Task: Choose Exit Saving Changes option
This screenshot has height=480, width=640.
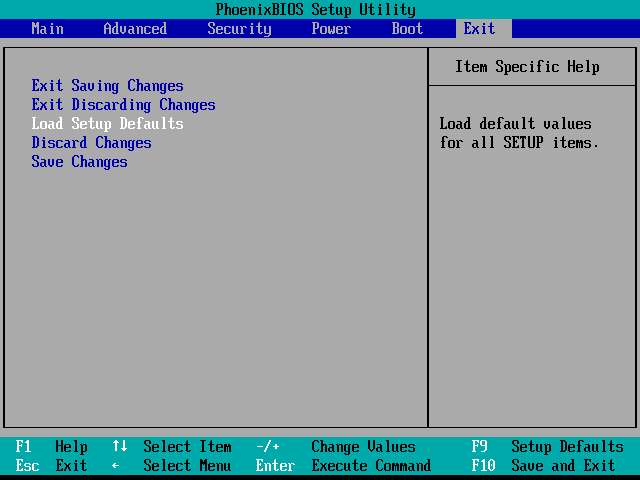Action: click(107, 86)
